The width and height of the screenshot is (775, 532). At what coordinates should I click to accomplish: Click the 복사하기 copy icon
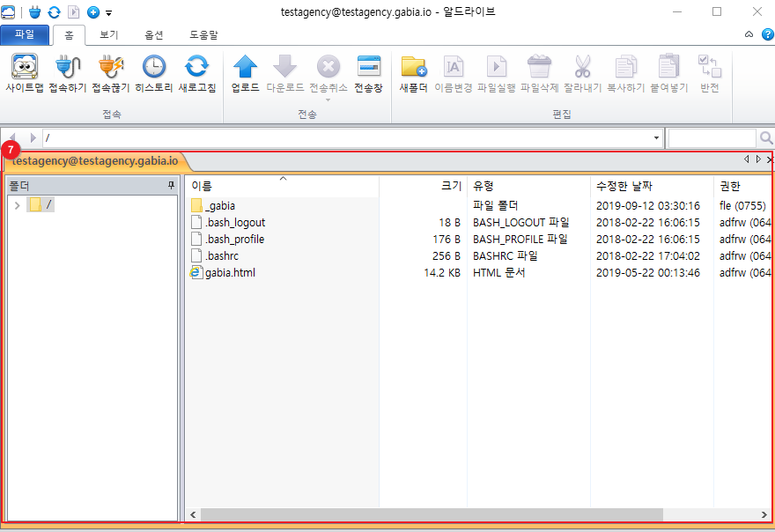(x=626, y=73)
